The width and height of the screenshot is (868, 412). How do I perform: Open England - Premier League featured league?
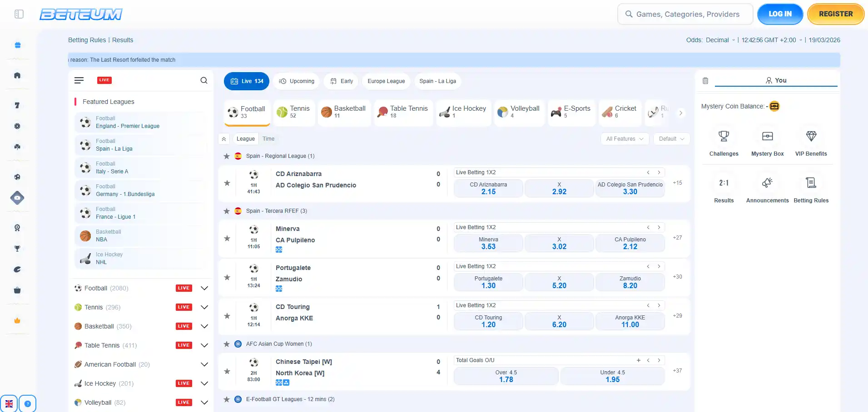pyautogui.click(x=141, y=123)
